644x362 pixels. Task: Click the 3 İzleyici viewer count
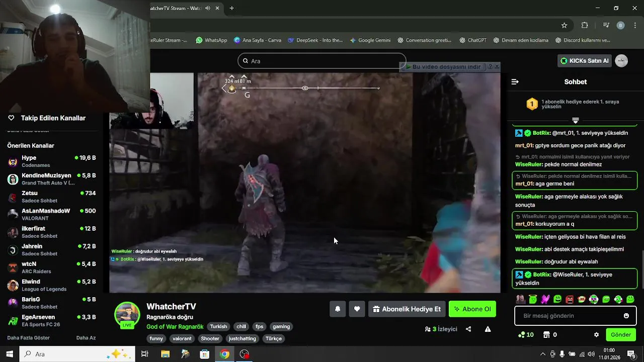(x=441, y=329)
